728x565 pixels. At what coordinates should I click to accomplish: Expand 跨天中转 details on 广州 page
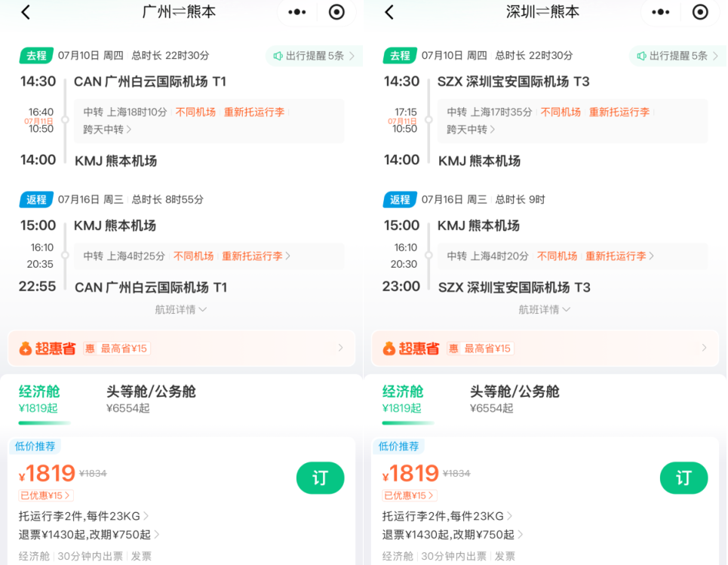[107, 130]
